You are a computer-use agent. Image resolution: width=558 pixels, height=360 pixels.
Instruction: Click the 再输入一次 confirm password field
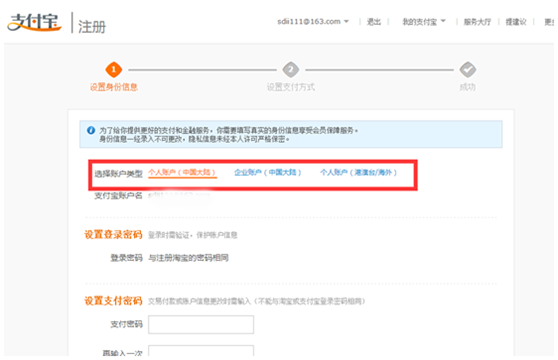point(201,350)
